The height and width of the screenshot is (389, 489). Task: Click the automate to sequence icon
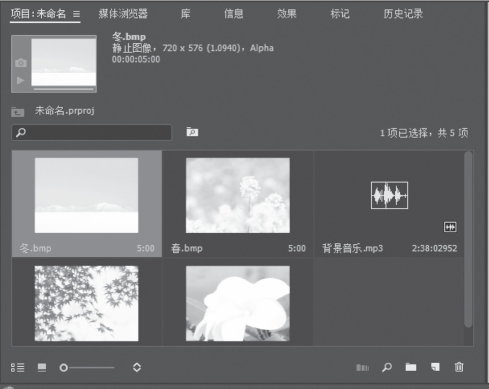[363, 367]
